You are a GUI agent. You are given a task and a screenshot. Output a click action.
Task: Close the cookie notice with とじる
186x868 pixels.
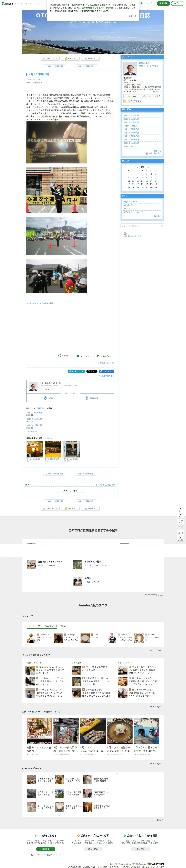coord(132,16)
